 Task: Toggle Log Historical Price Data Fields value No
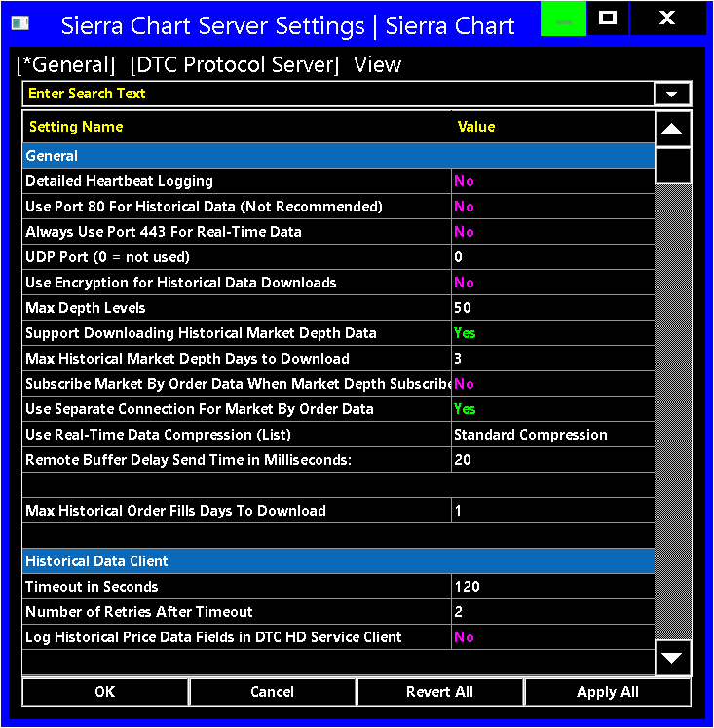click(x=552, y=637)
